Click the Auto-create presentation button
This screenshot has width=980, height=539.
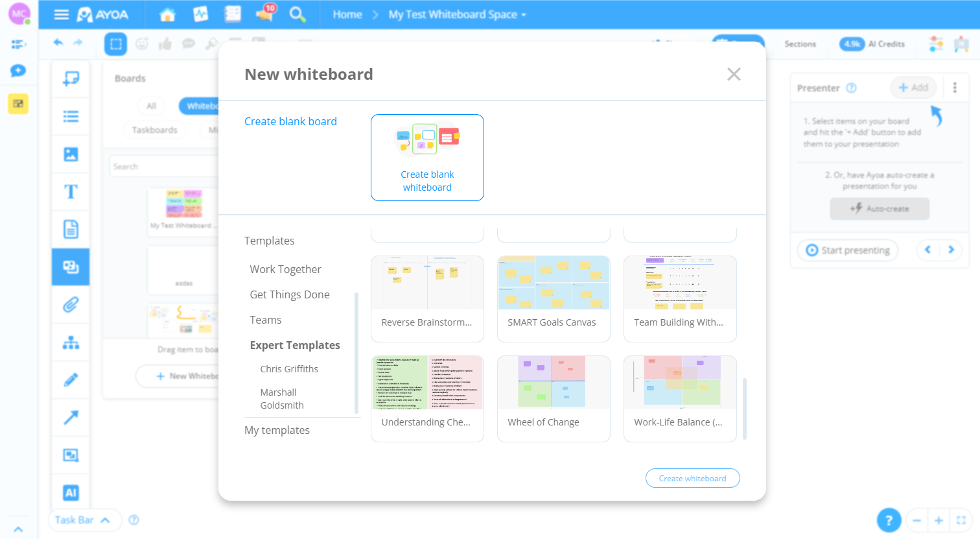tap(880, 208)
